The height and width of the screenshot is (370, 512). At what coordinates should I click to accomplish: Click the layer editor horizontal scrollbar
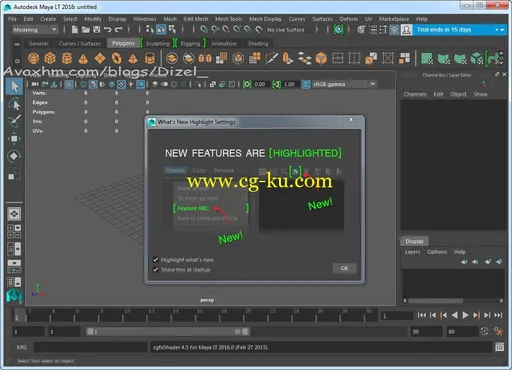(435, 301)
